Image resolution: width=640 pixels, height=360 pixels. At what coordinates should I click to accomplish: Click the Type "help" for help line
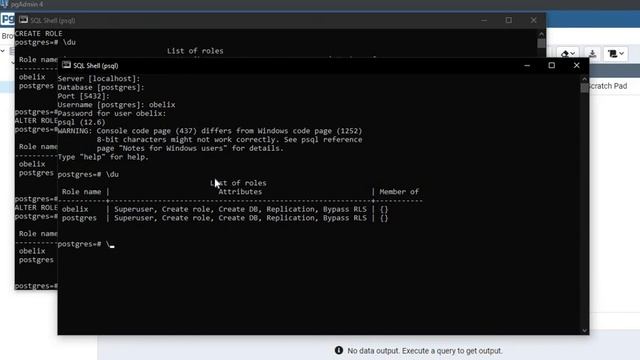click(x=103, y=157)
